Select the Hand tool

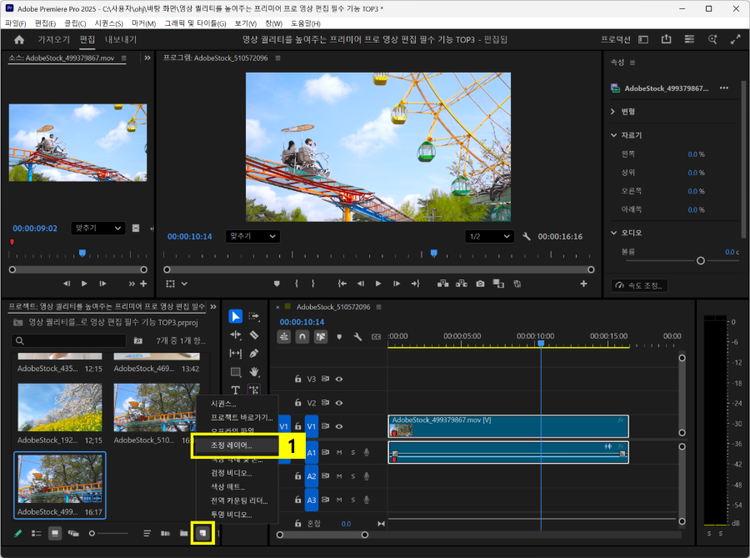(x=254, y=372)
